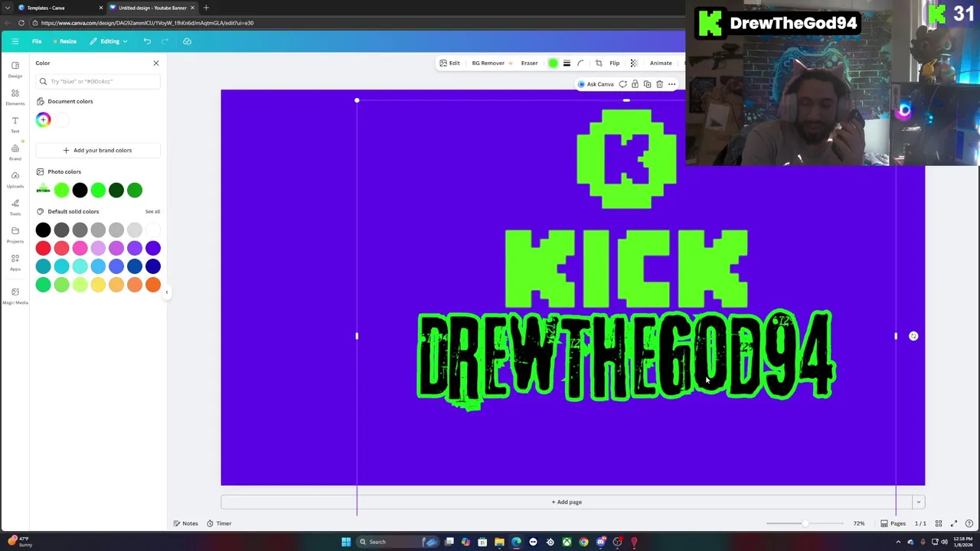The width and height of the screenshot is (980, 551).
Task: Open the Projects panel
Action: click(15, 234)
